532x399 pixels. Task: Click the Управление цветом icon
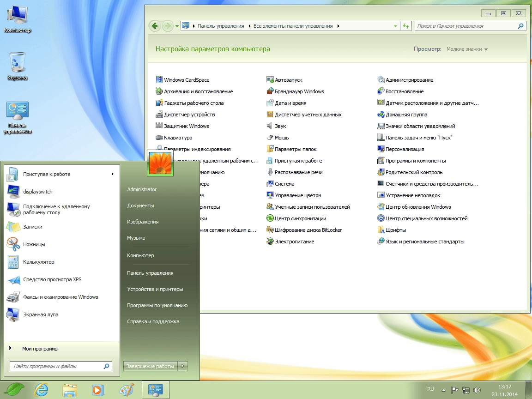coord(270,195)
